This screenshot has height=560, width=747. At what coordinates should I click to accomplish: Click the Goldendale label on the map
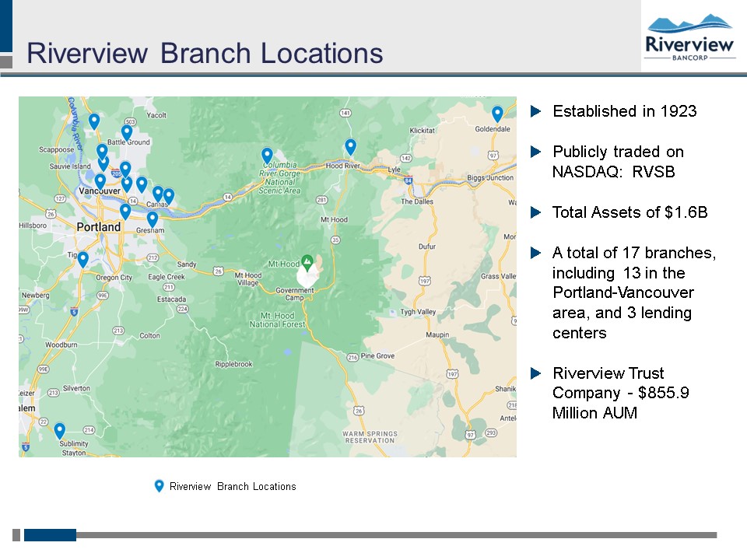coord(493,129)
